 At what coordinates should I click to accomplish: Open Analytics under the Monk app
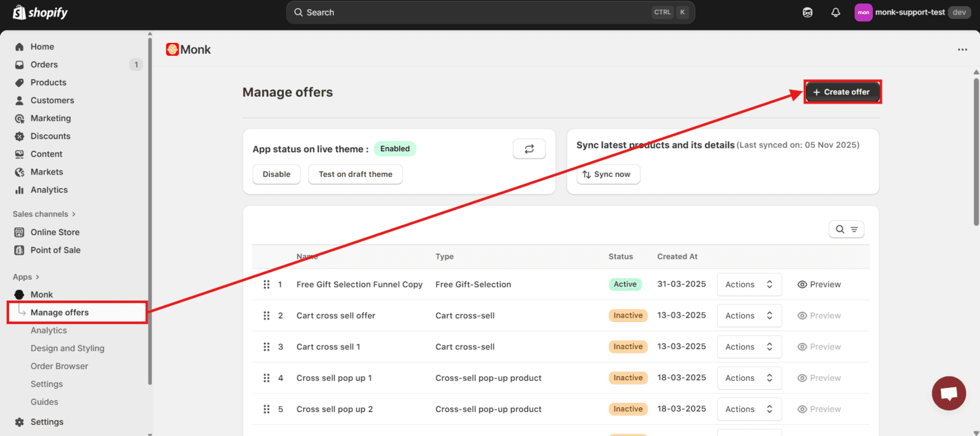coord(49,330)
